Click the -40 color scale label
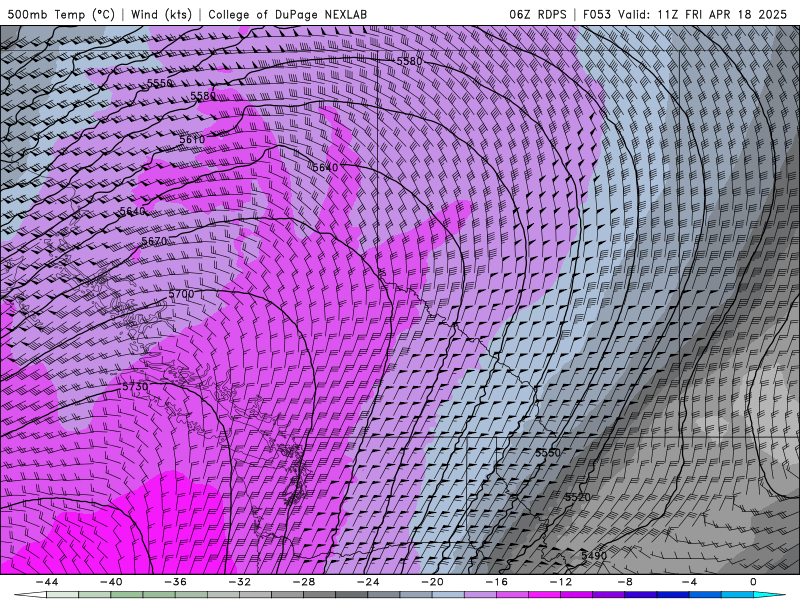This screenshot has height=600, width=800. (x=111, y=582)
